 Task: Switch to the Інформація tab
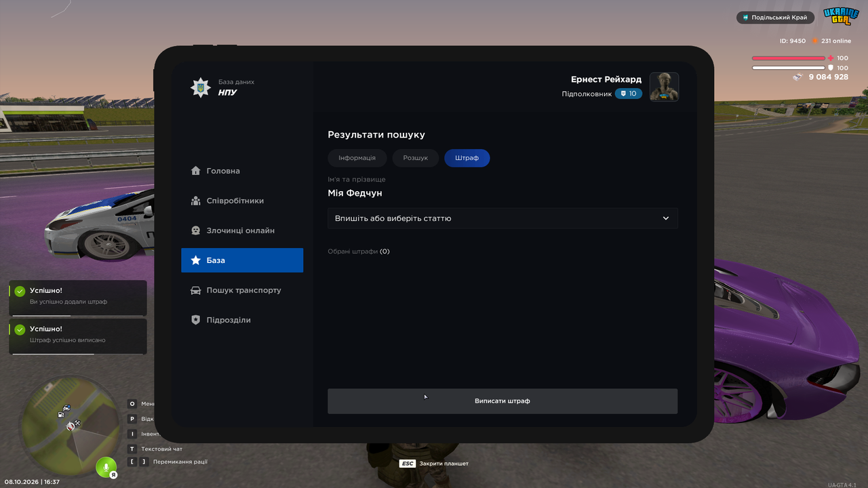[357, 158]
